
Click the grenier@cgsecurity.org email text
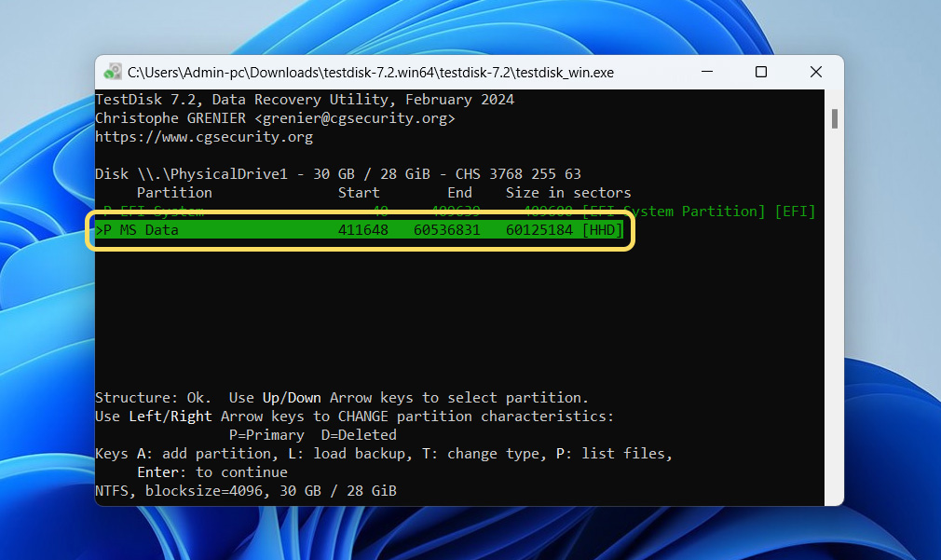(355, 118)
